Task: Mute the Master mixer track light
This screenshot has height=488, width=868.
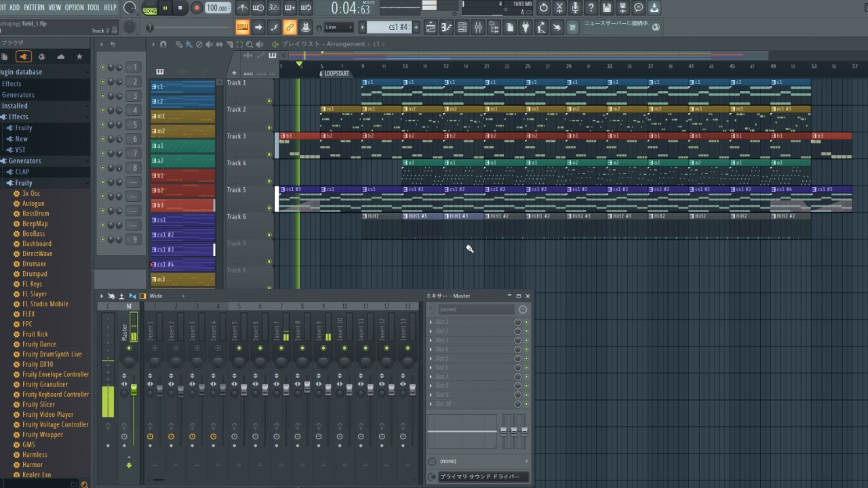Action: (x=129, y=348)
